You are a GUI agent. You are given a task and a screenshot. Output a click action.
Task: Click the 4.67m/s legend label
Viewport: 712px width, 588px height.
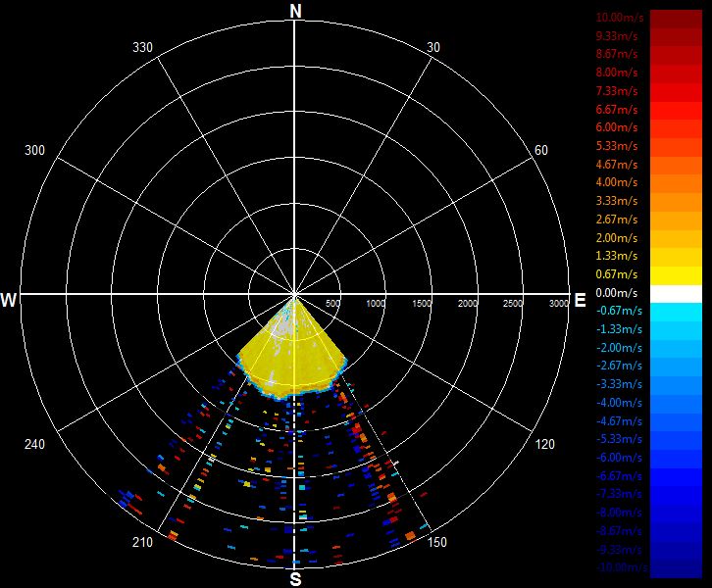(x=617, y=165)
